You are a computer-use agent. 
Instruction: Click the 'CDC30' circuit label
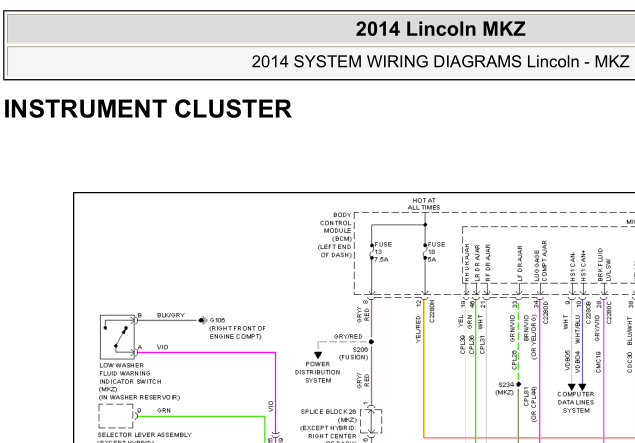629,362
